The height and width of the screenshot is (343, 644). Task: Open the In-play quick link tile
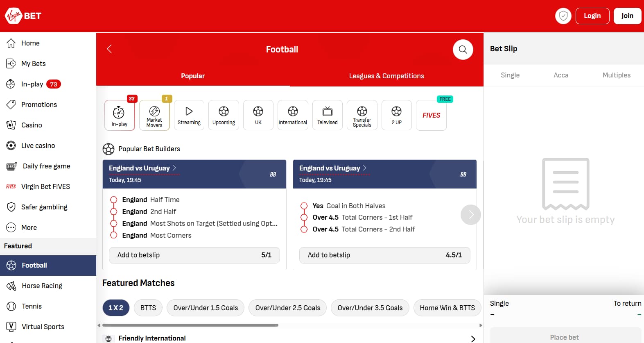[120, 115]
